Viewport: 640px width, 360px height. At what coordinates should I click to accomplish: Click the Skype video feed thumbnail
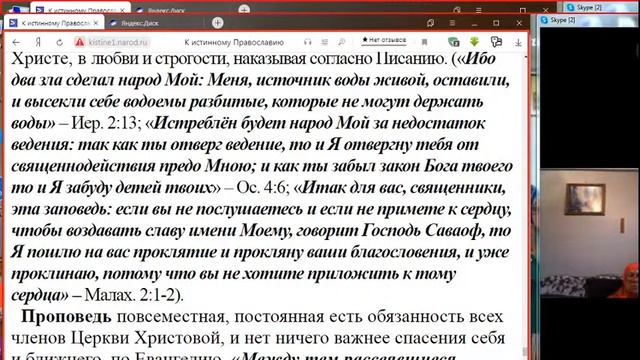click(x=590, y=234)
